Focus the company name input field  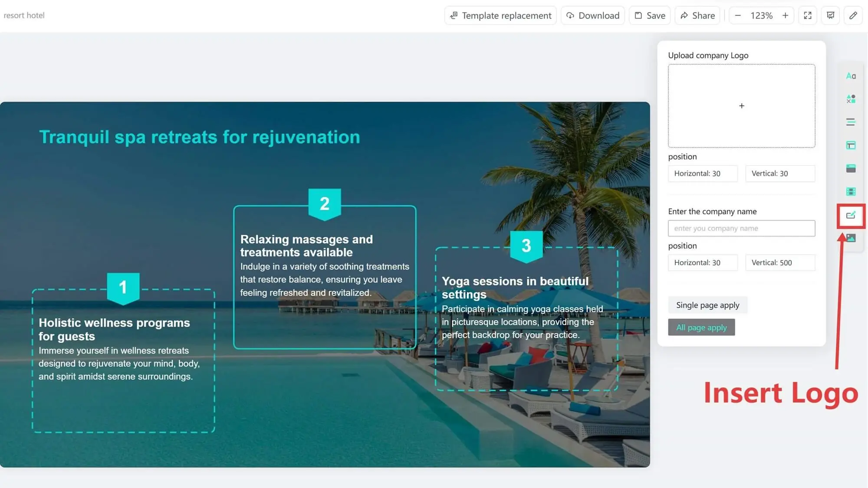(x=741, y=228)
